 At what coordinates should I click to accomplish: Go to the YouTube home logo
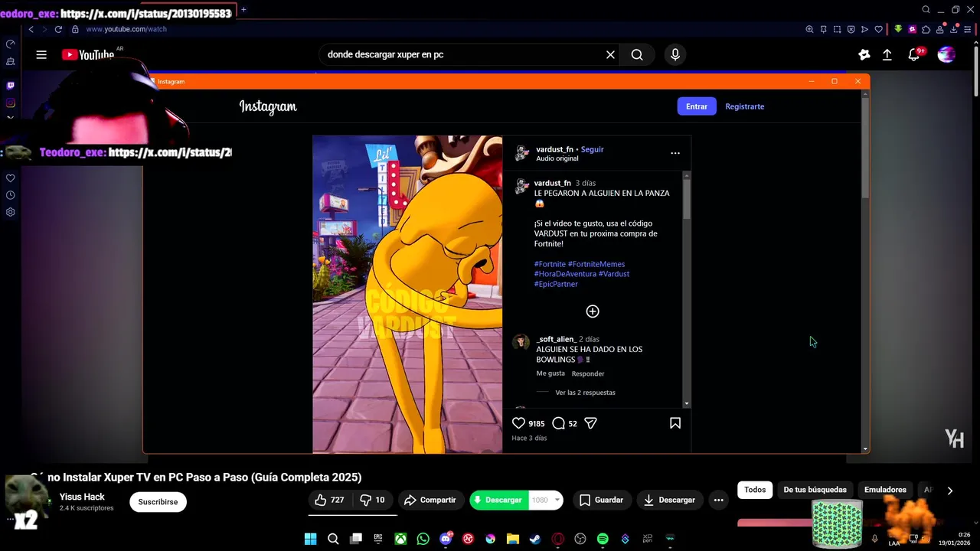click(x=88, y=54)
